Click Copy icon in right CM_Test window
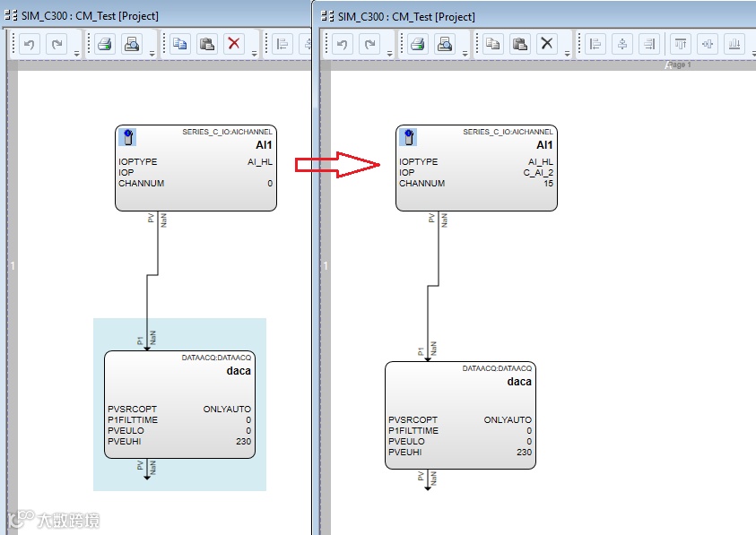756x535 pixels. tap(492, 44)
